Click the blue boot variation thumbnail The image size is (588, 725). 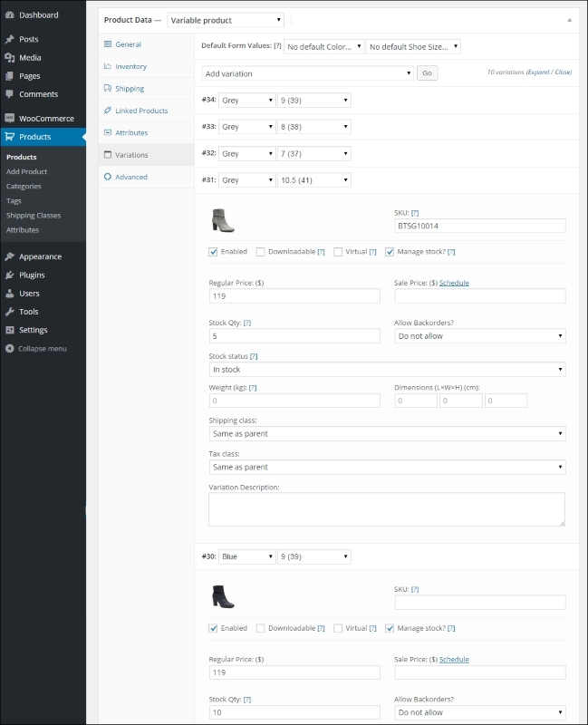pyautogui.click(x=223, y=596)
